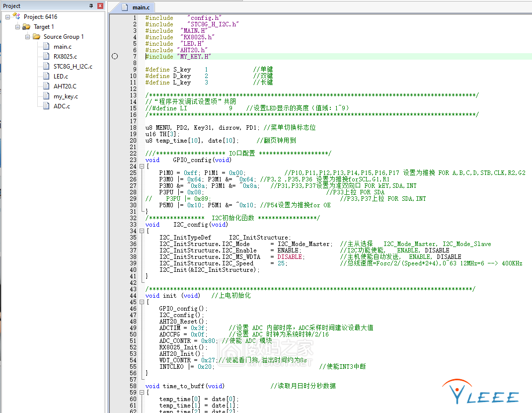Click the ADC.c file icon
The image size is (532, 413).
[x=47, y=106]
